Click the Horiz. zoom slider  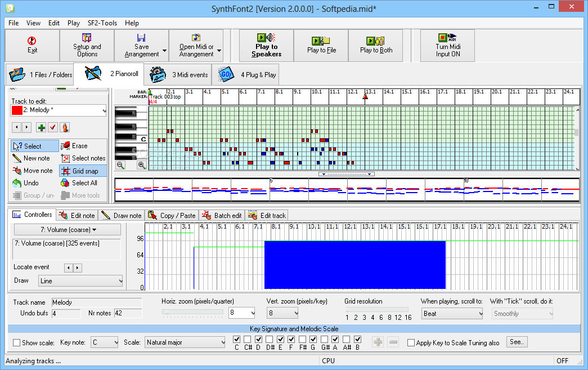pyautogui.click(x=193, y=313)
